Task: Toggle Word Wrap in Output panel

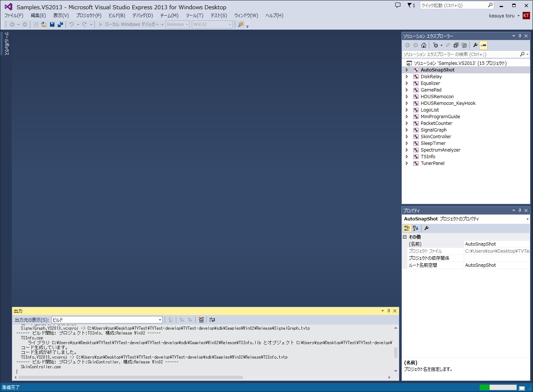Action: 212,320
